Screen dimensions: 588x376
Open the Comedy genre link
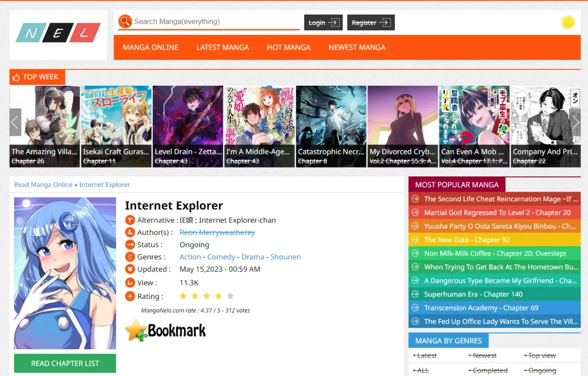point(221,257)
